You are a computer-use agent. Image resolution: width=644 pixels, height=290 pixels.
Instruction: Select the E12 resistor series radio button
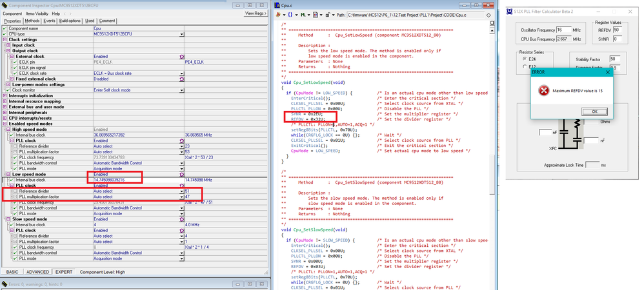525,66
